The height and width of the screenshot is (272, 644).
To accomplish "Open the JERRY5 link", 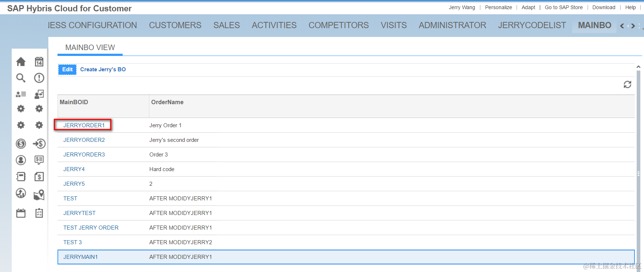I will pyautogui.click(x=74, y=184).
